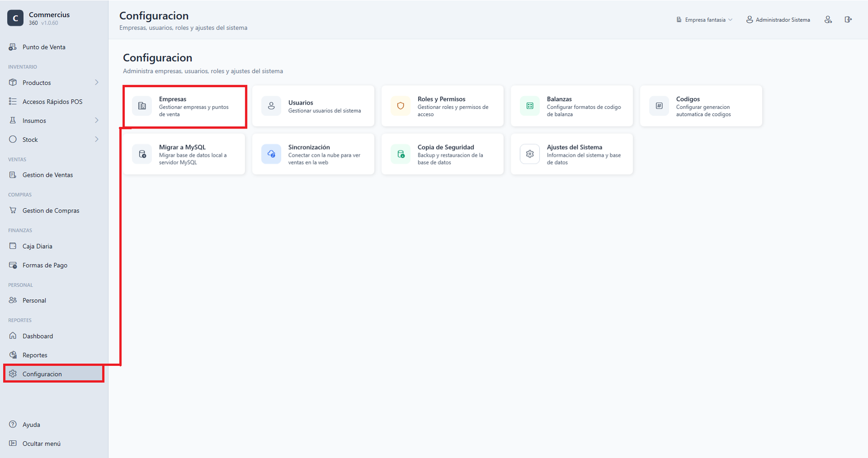Click the logout icon in top-right header
The height and width of the screenshot is (458, 868).
click(848, 20)
